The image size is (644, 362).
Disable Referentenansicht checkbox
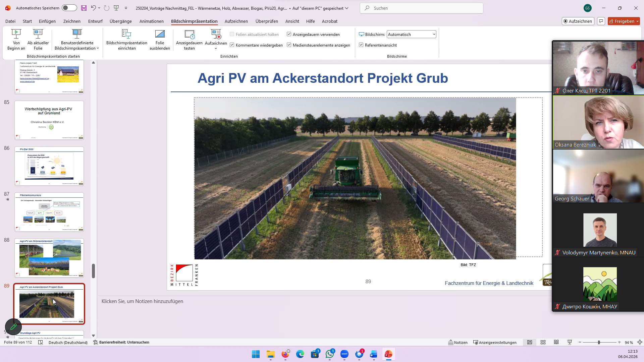(361, 45)
